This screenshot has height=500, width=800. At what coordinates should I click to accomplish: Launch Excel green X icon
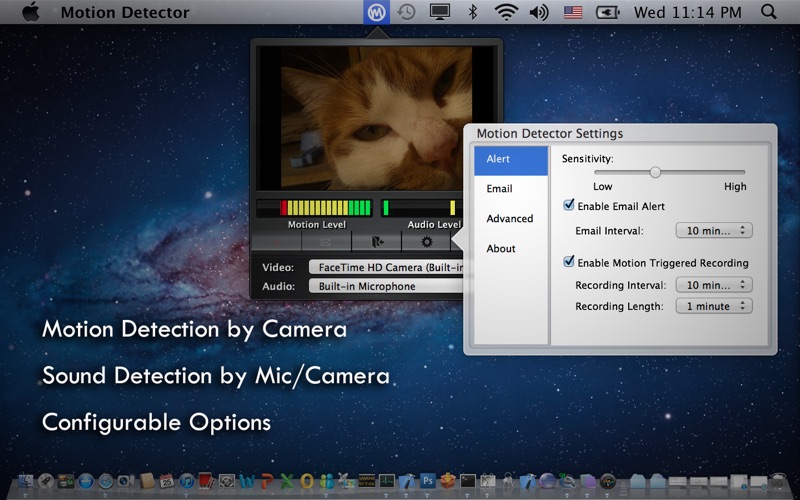coord(287,481)
